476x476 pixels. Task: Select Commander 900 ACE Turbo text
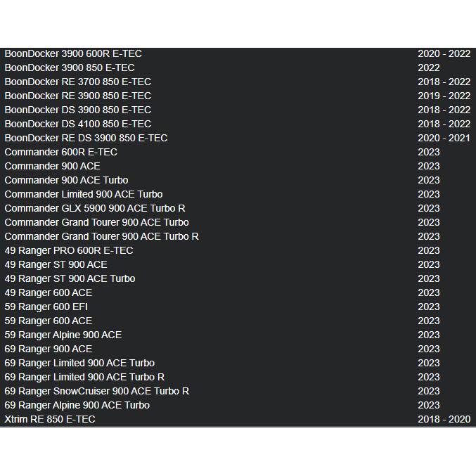(x=66, y=180)
